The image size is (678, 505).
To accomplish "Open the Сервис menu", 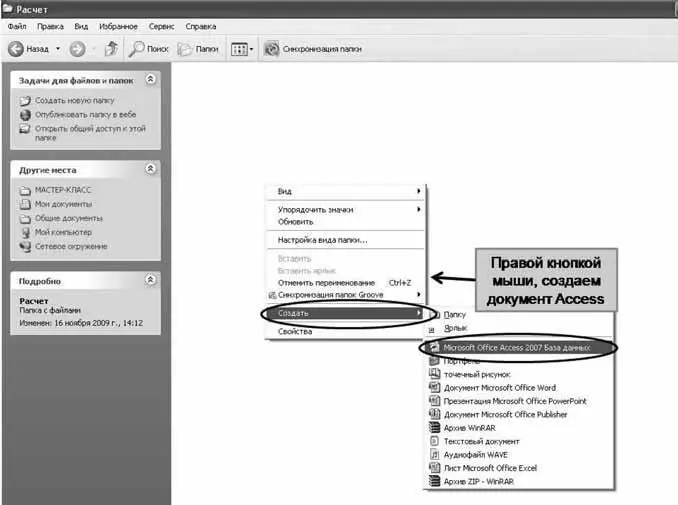I will click(161, 26).
